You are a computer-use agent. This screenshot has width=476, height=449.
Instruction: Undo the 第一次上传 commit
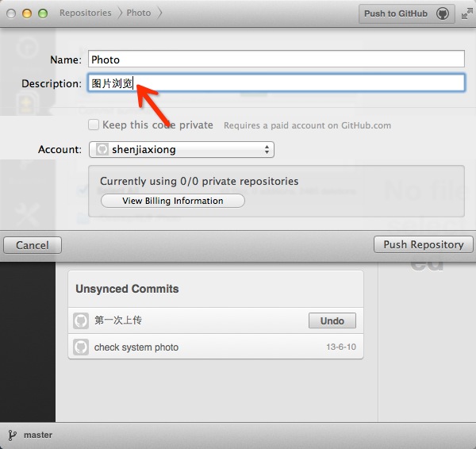(332, 320)
